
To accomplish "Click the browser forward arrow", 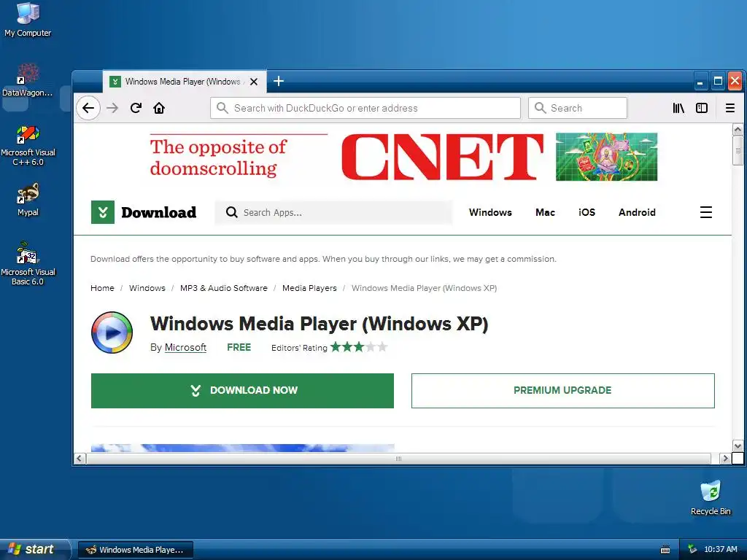I will [x=112, y=108].
